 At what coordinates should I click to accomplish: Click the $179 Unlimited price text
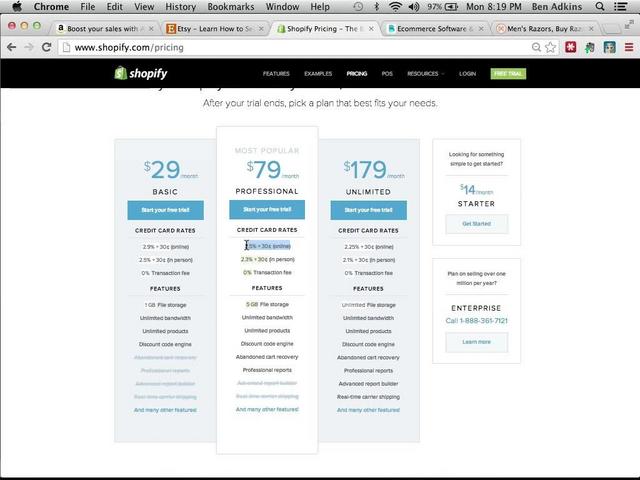click(x=374, y=169)
